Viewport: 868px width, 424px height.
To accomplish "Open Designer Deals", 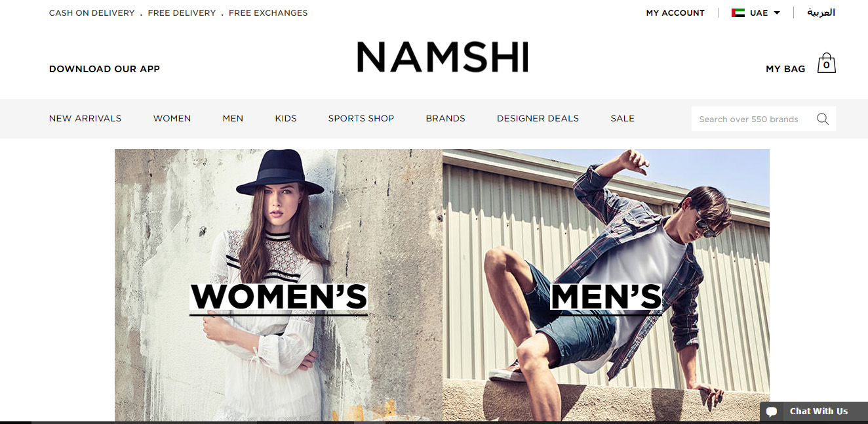I will 538,118.
